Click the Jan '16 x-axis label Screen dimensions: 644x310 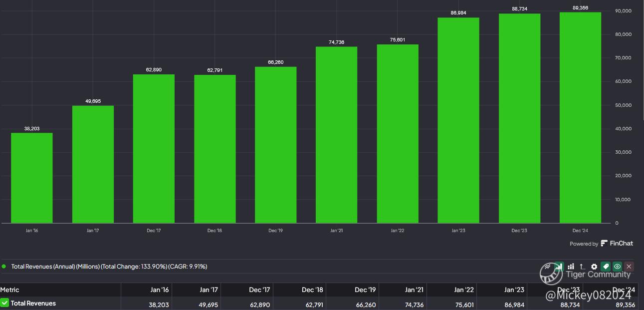(32, 231)
